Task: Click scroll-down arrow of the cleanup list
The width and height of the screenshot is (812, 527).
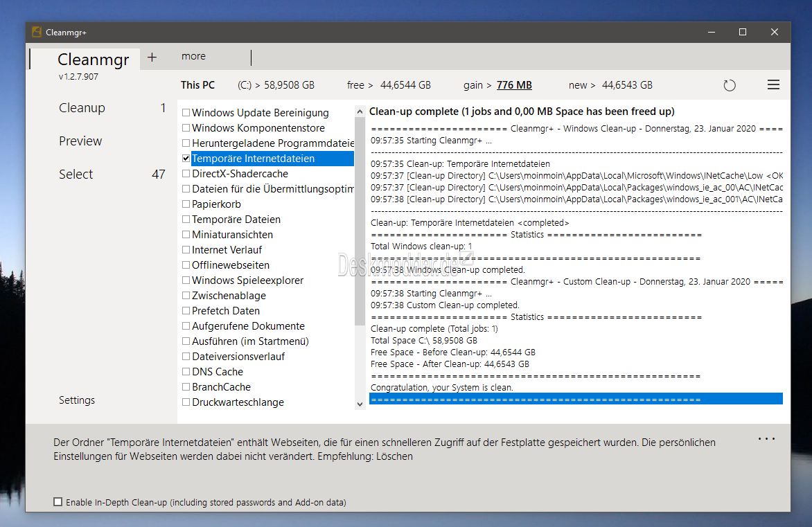Action: click(x=360, y=404)
